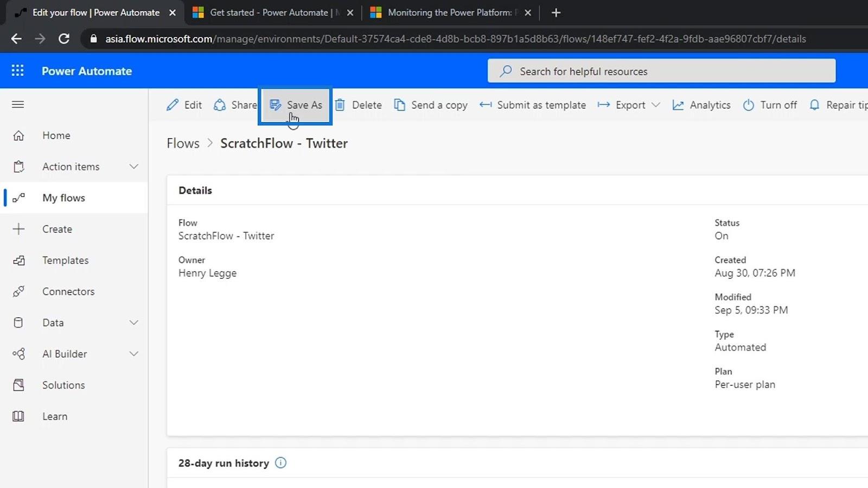The height and width of the screenshot is (488, 868).
Task: Select the created date Aug 30, 07:26 PM
Action: point(755,273)
